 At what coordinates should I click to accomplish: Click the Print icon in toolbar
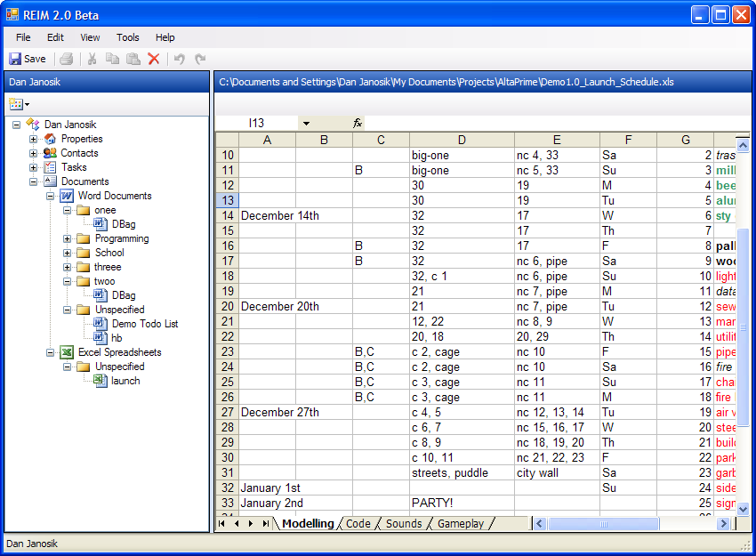[67, 59]
